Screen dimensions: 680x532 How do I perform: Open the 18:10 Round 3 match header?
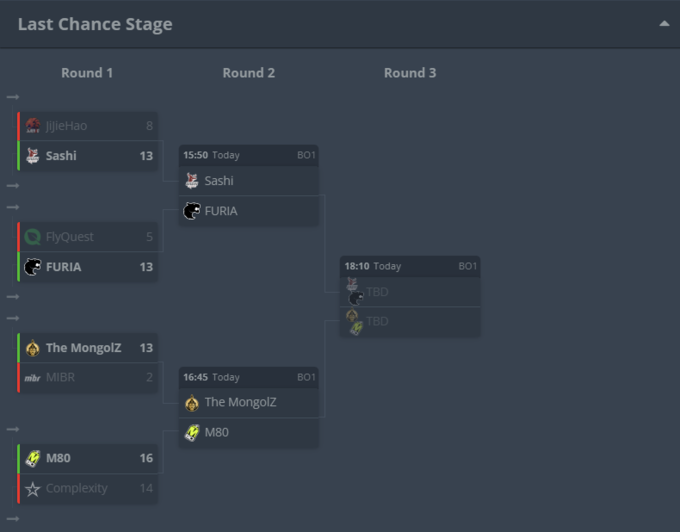point(410,266)
